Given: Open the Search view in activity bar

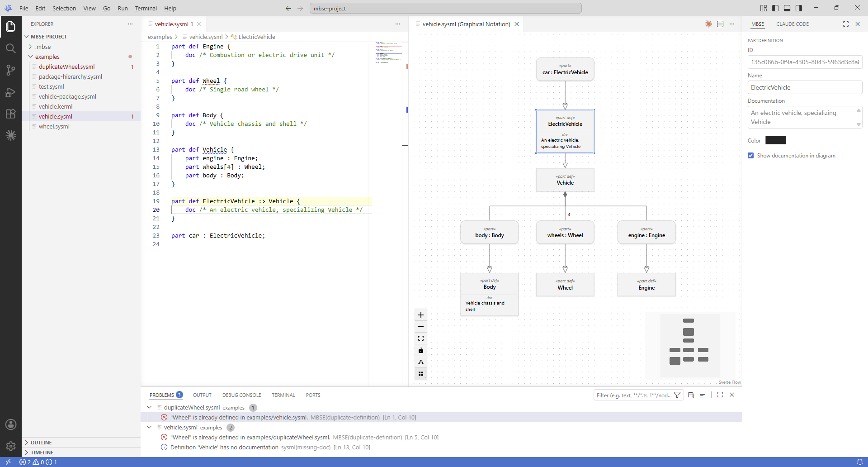Looking at the screenshot, I should pos(11,48).
